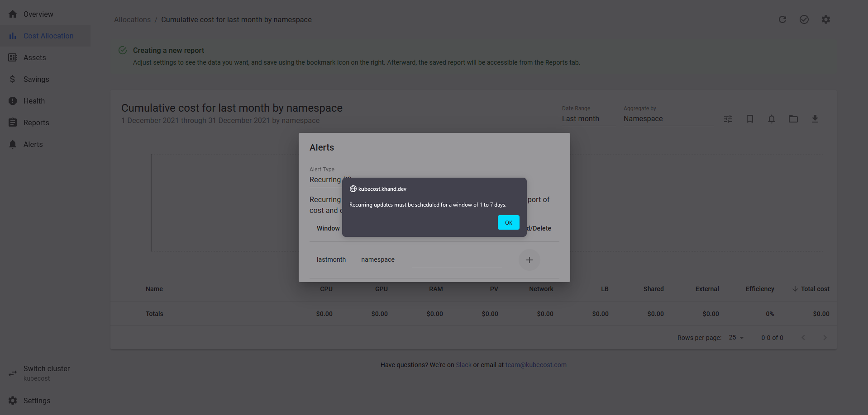Click the Health exclamation icon
The height and width of the screenshot is (415, 868).
(13, 101)
